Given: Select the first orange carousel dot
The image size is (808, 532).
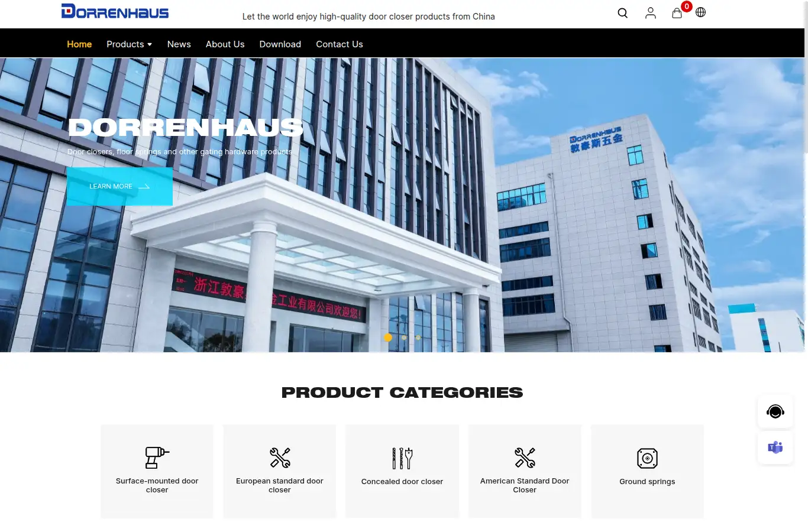Looking at the screenshot, I should coord(388,338).
